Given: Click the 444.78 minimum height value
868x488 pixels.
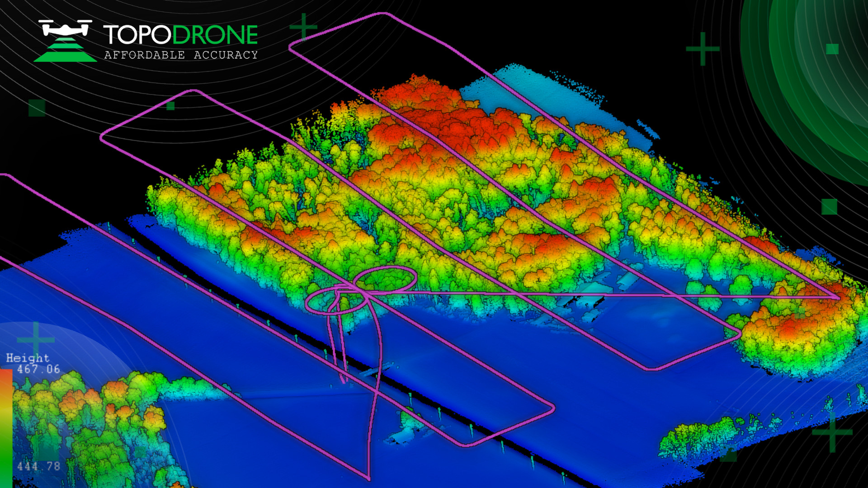Looking at the screenshot, I should (x=38, y=466).
